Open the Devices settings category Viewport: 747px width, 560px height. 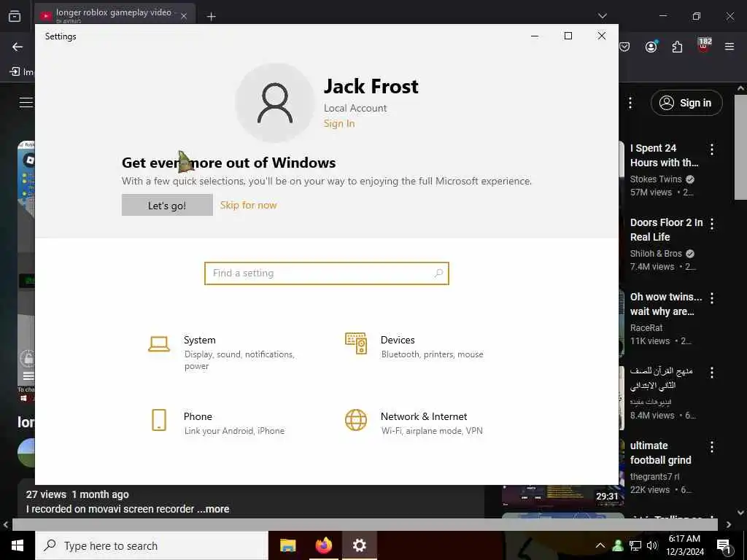[x=415, y=346]
